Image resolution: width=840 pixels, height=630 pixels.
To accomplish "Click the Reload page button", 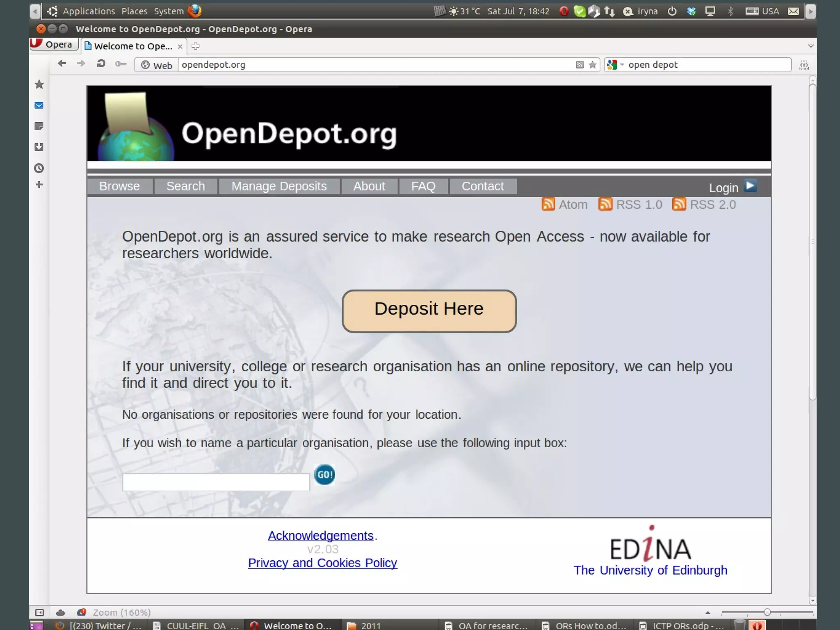I will (101, 64).
